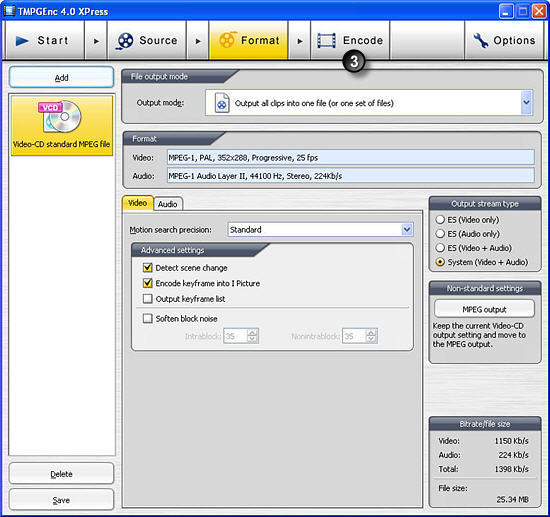The image size is (550, 517).
Task: Minimize the TMPGEnc window
Action: 505,11
